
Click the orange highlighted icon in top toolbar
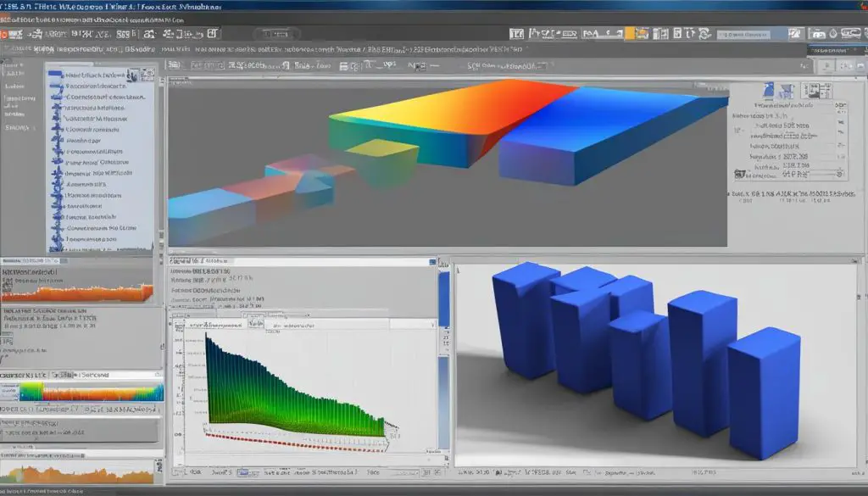630,34
